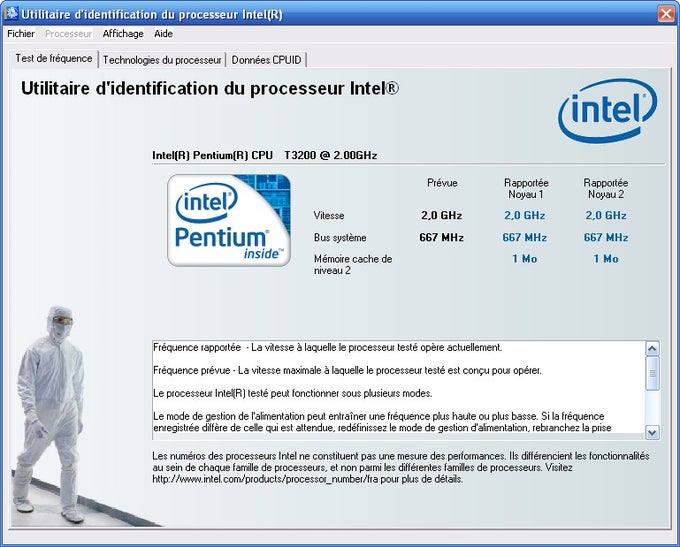Click the Rapportée Noyau 2 header
Viewport: 680px width, 547px height.
pyautogui.click(x=606, y=188)
